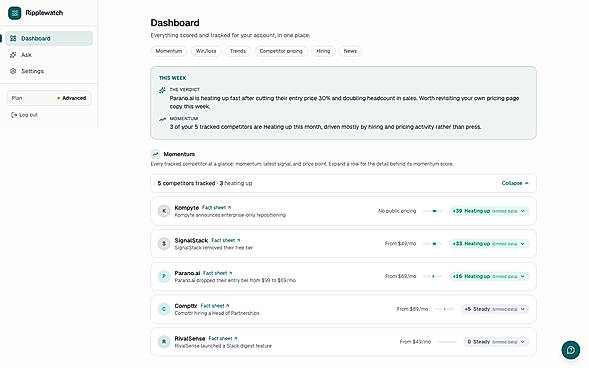
Task: Expand Kompyte +39 Heating up details
Action: [x=489, y=211]
